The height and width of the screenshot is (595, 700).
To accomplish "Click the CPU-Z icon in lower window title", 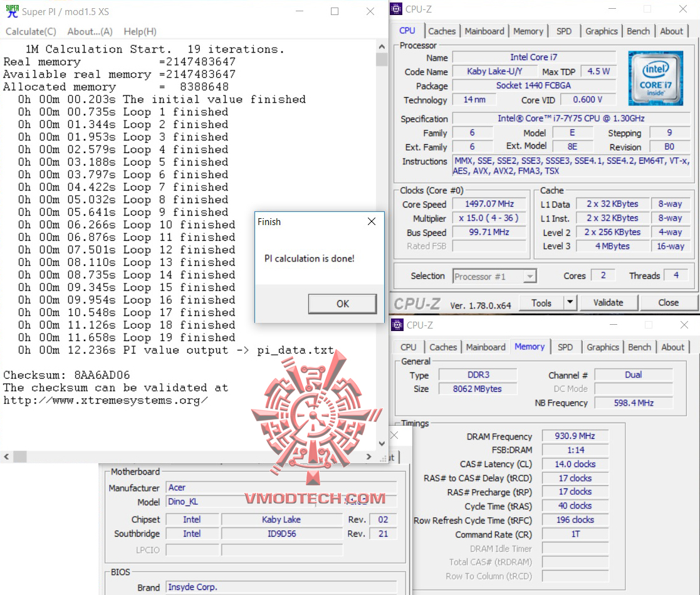I will click(x=397, y=325).
